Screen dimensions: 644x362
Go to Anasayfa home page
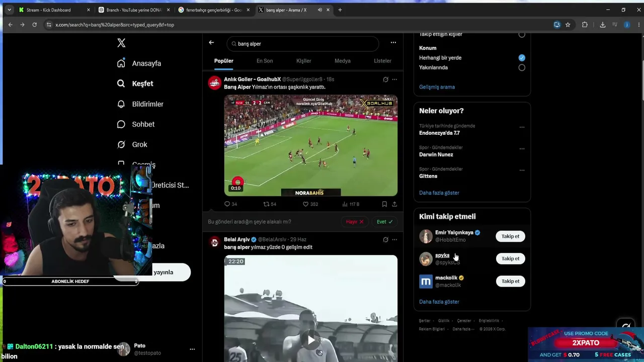coord(139,63)
